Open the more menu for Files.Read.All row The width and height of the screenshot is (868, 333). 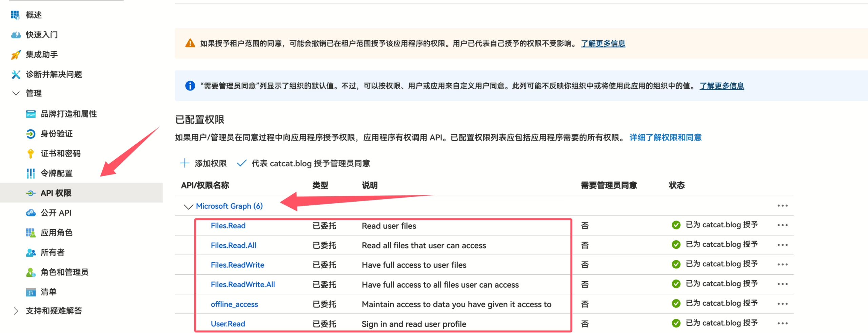pos(783,245)
